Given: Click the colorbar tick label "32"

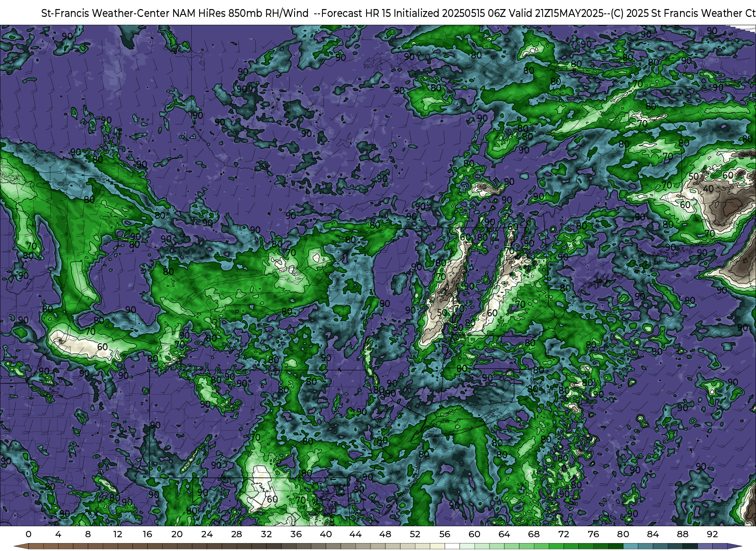Looking at the screenshot, I should point(266,534).
